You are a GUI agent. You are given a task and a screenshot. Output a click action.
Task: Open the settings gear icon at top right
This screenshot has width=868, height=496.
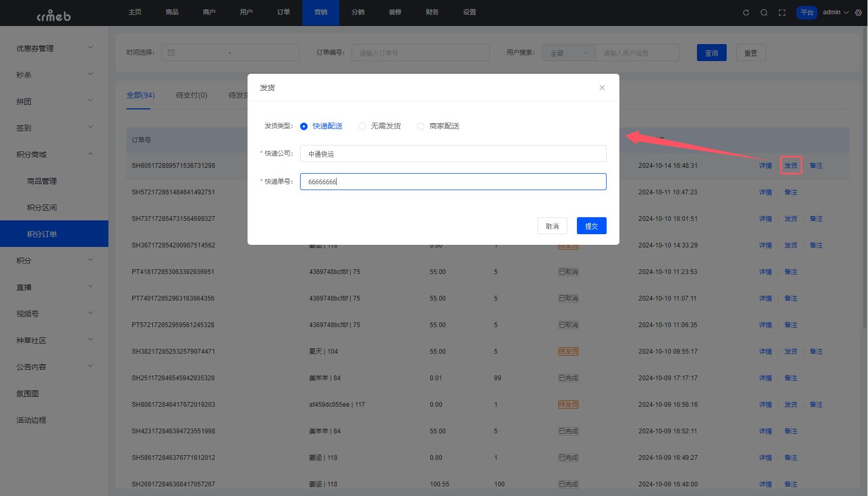coord(858,13)
